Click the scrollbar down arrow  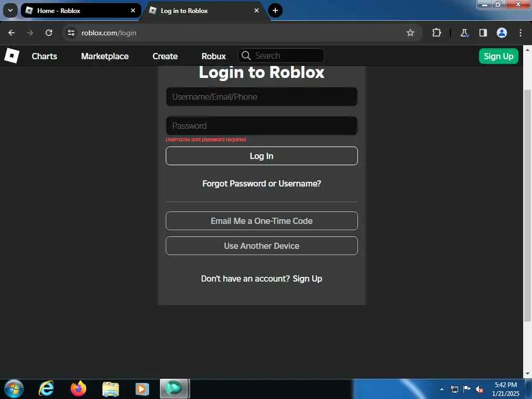pyautogui.click(x=527, y=374)
